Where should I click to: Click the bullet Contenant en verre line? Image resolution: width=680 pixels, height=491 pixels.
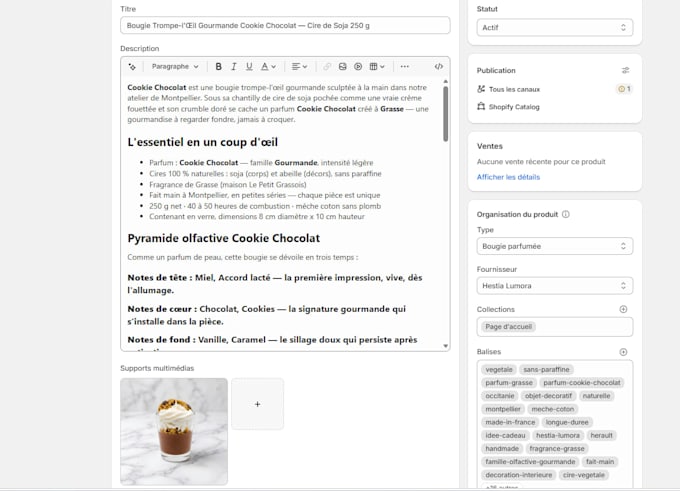257,216
